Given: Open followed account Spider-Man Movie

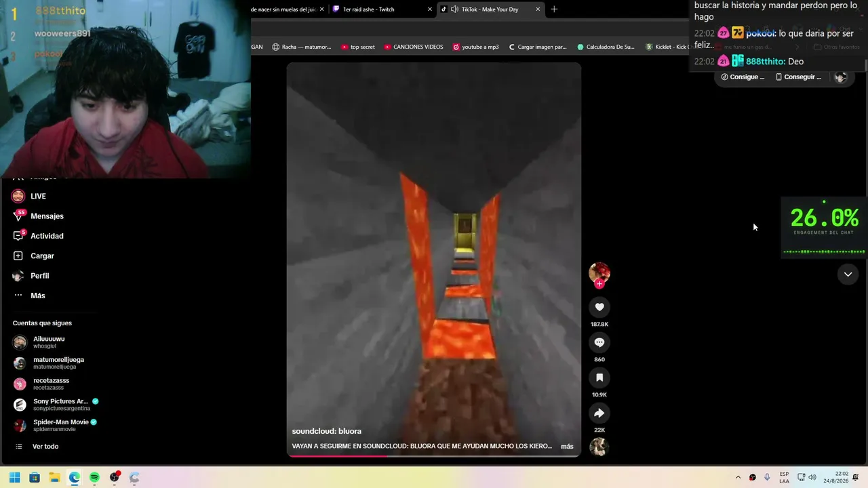Looking at the screenshot, I should [56, 426].
